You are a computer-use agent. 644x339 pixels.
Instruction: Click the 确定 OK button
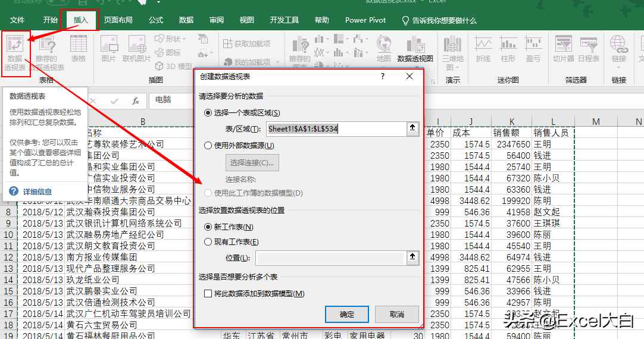tap(346, 315)
